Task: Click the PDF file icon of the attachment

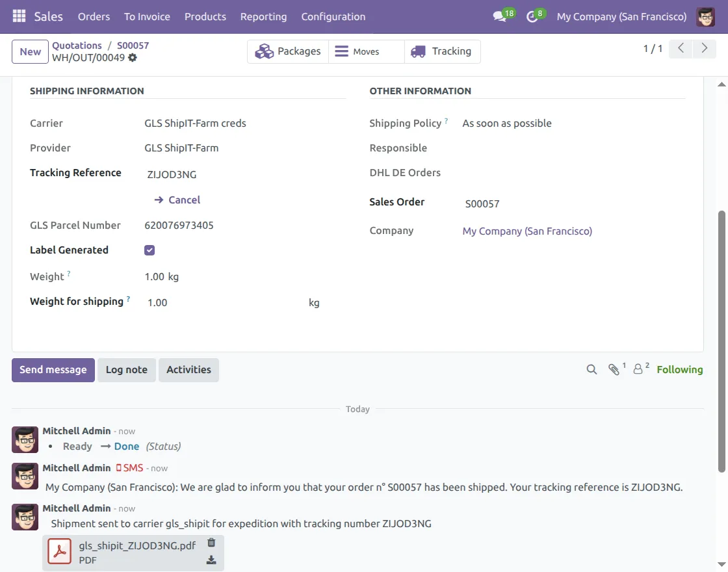Action: 59,551
